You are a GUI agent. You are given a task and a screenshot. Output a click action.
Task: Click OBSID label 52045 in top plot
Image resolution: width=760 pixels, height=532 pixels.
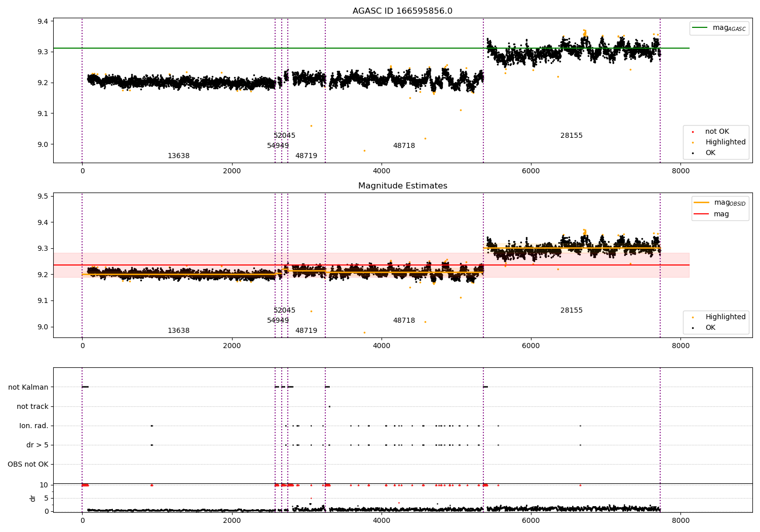pyautogui.click(x=284, y=136)
